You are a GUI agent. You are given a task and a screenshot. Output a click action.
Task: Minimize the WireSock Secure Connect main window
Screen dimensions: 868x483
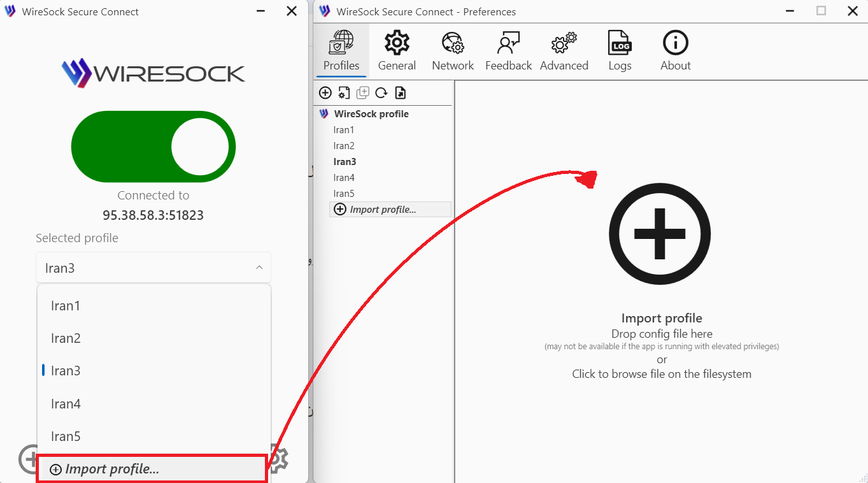coord(260,11)
